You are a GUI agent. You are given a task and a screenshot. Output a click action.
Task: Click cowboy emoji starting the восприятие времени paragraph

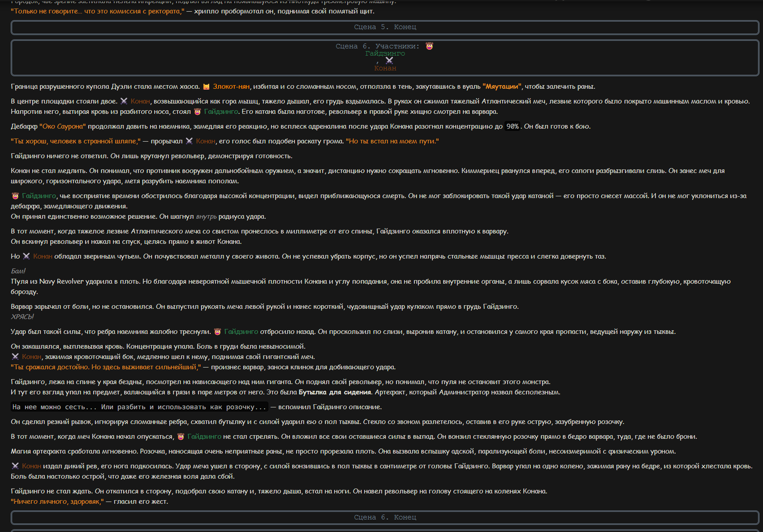(x=15, y=196)
